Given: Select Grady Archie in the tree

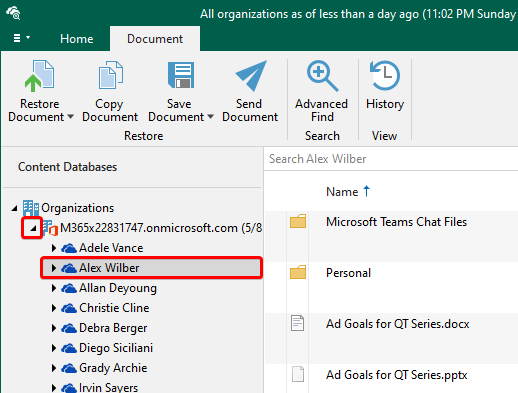Looking at the screenshot, I should [x=113, y=368].
